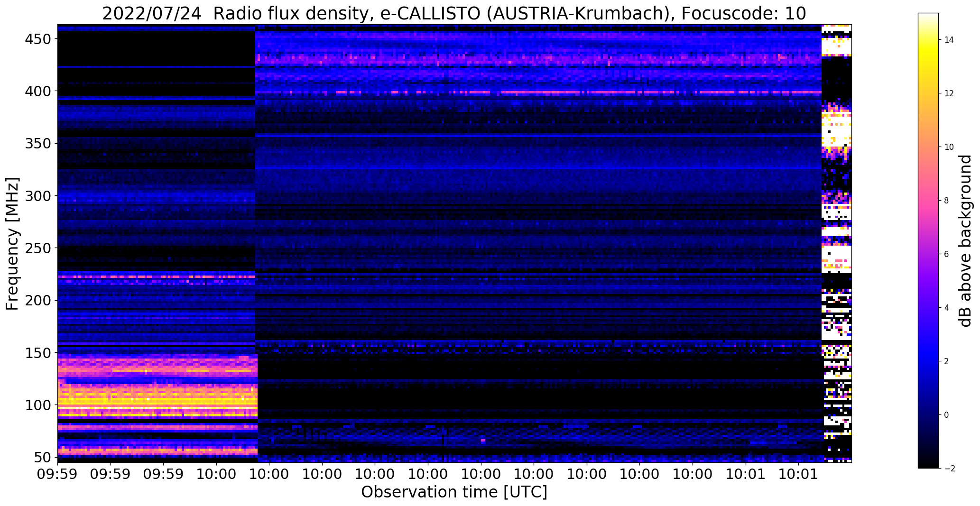
Task: Click the 'dB above background' colorbar label
Action: (x=965, y=241)
